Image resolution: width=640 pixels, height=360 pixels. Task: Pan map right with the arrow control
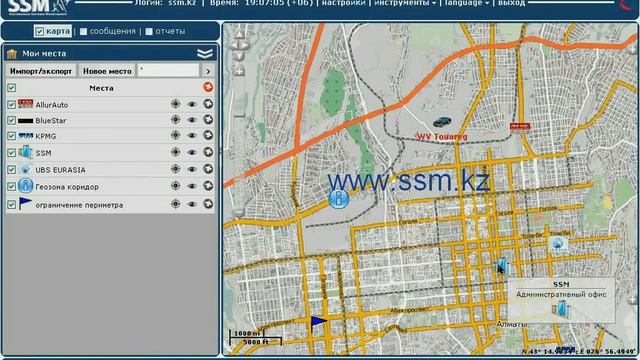click(x=244, y=45)
